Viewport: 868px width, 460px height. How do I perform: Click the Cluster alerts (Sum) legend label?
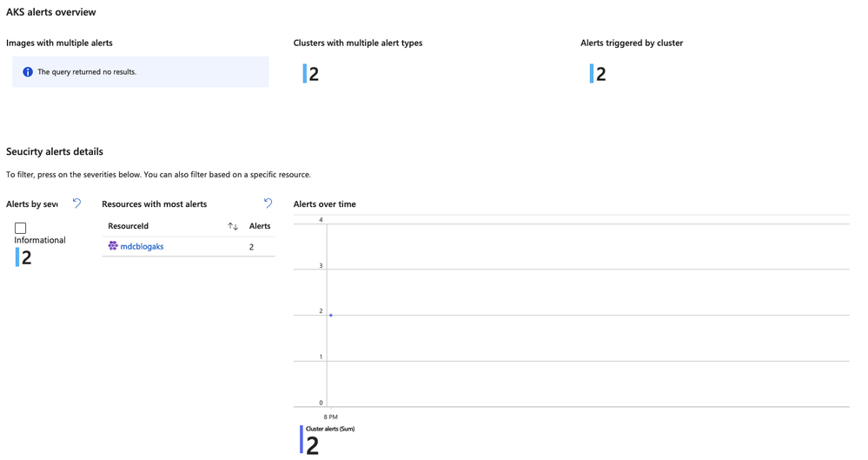click(x=330, y=429)
